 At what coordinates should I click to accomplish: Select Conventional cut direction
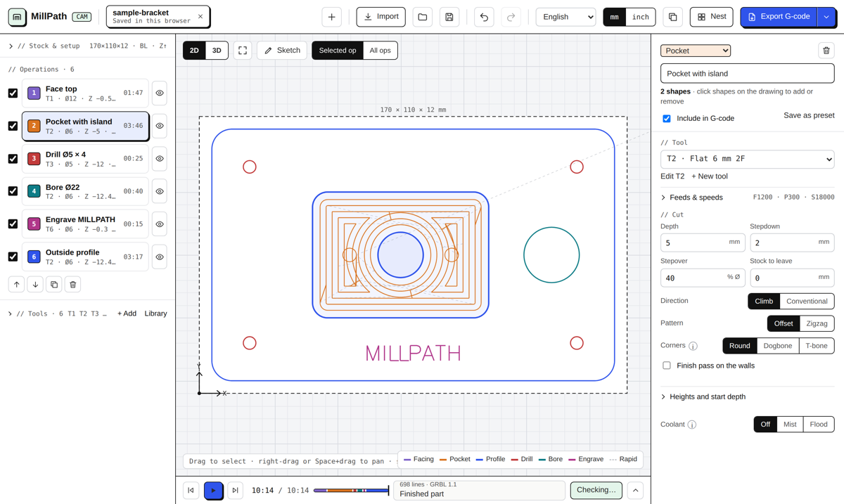pyautogui.click(x=807, y=302)
